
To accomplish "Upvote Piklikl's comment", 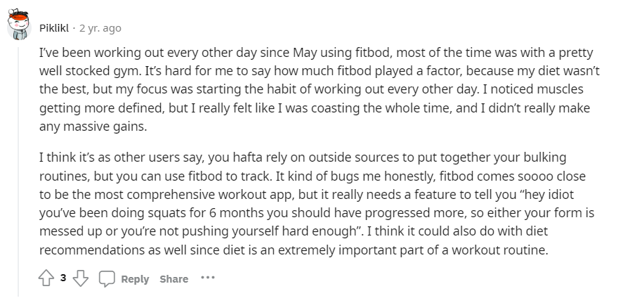I will click(46, 278).
